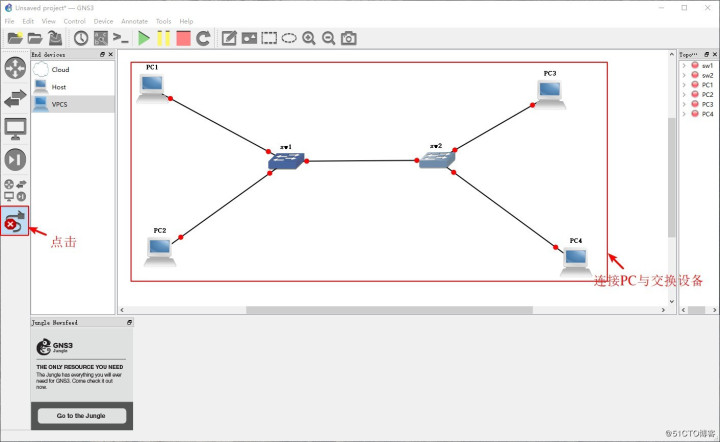Viewport: 720px width, 442px height.
Task: Float the End devices panel
Action: (x=102, y=54)
